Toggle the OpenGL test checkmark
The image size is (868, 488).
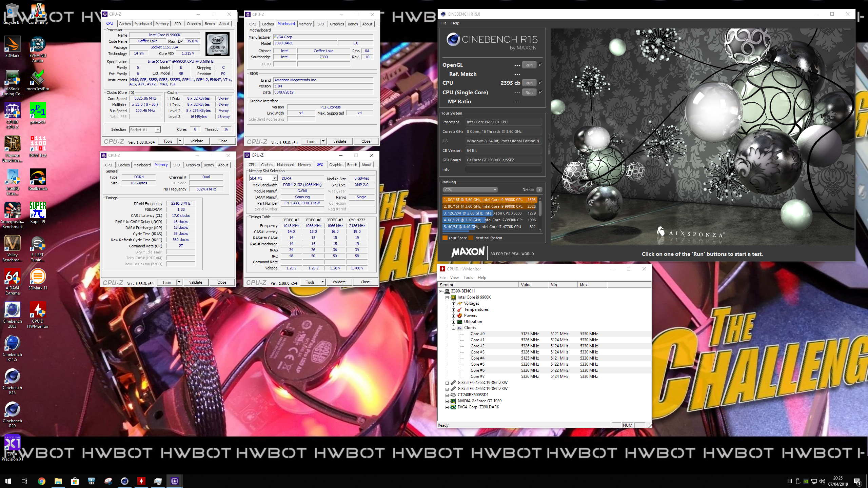[540, 65]
